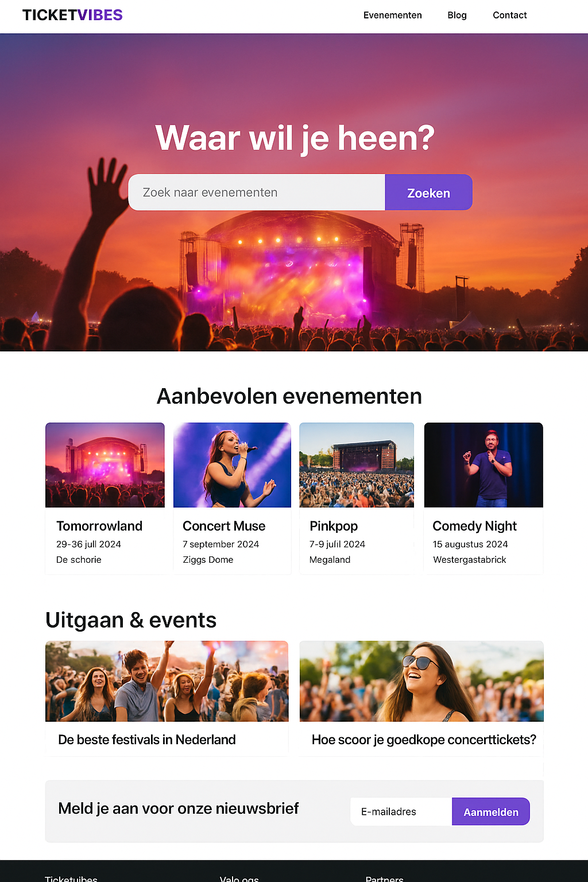
Task: View the festival crowd blog image
Action: pos(167,681)
